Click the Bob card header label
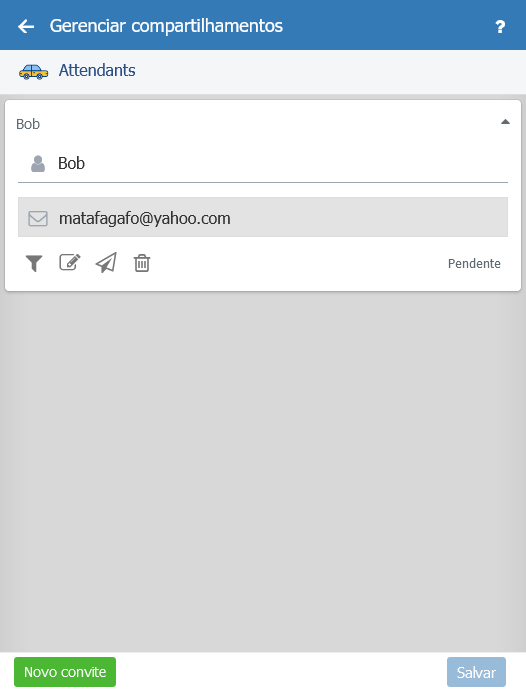Screen dimensions: 526x694 pos(28,124)
